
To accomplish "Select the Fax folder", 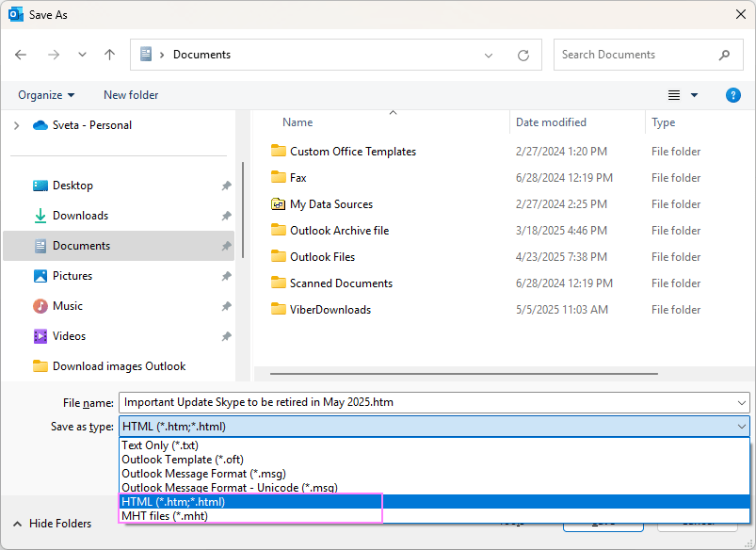I will [298, 178].
